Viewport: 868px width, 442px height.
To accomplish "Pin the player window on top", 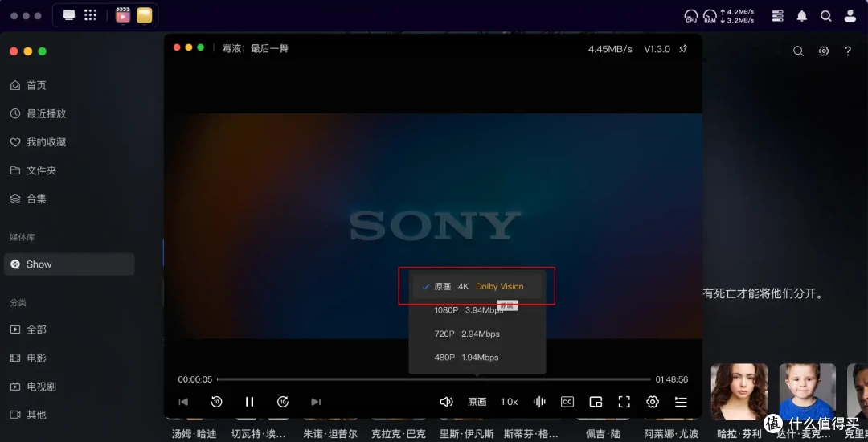I will click(683, 49).
